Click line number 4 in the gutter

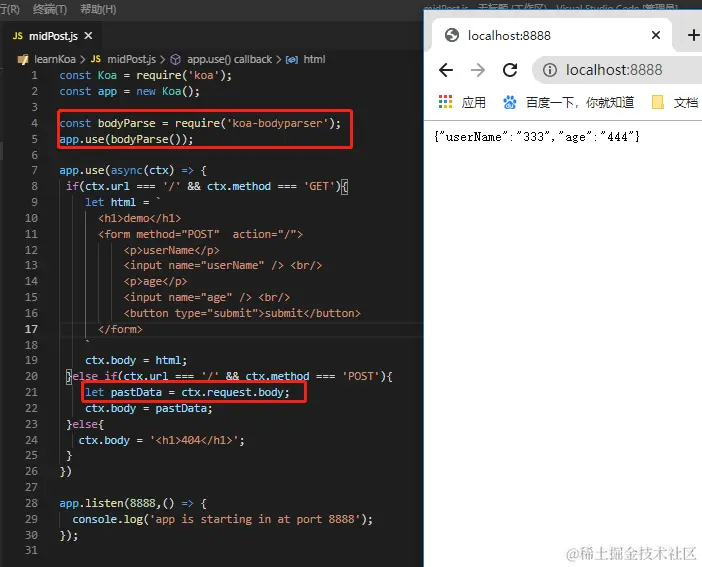coord(34,123)
